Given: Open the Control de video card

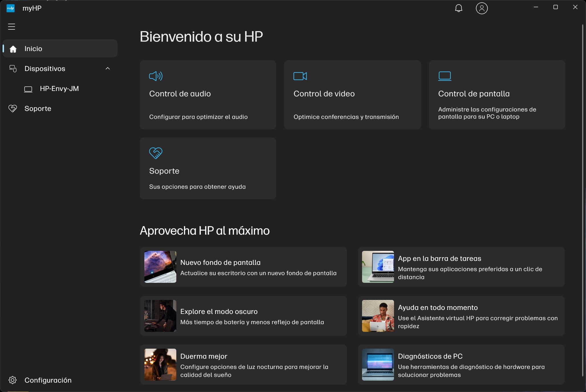Looking at the screenshot, I should click(353, 95).
